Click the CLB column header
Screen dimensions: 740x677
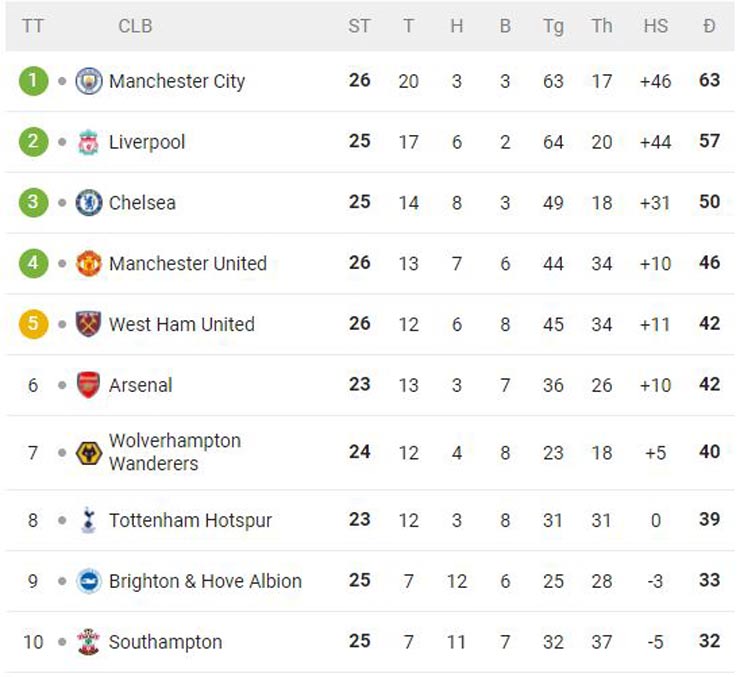click(135, 26)
